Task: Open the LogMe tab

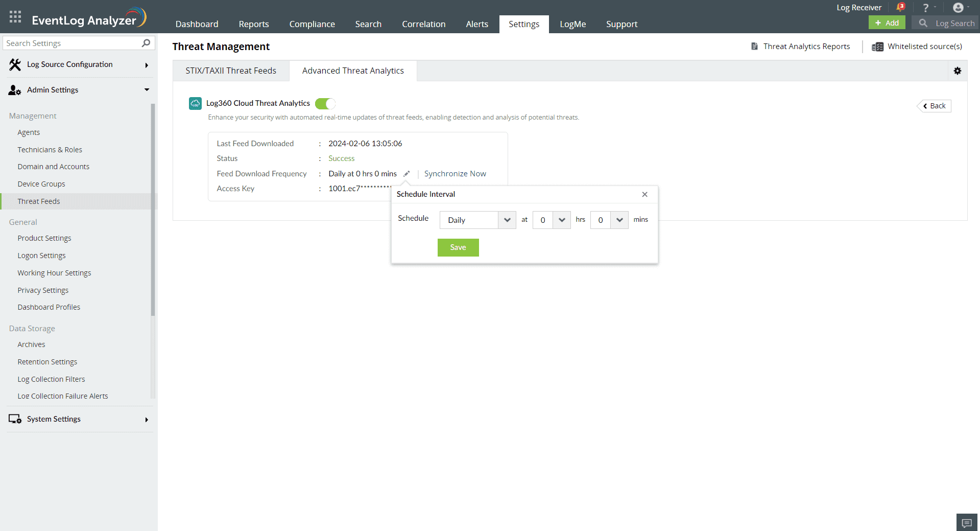Action: (573, 24)
